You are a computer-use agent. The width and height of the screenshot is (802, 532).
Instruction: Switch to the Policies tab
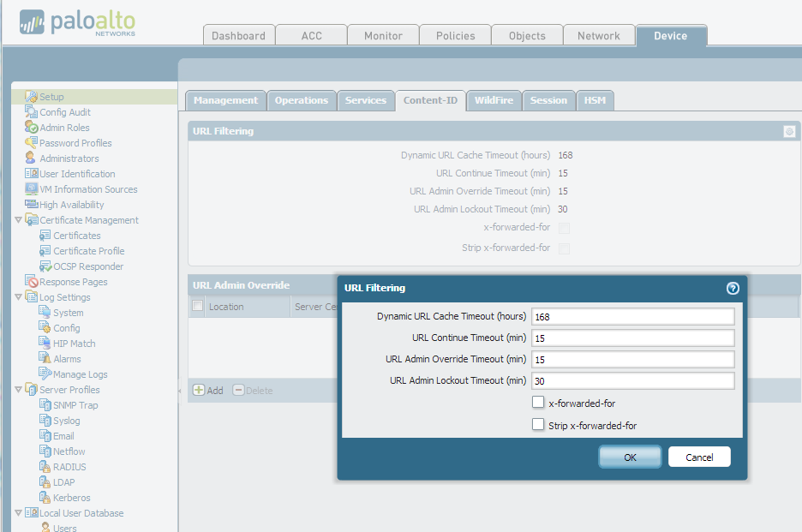[455, 35]
